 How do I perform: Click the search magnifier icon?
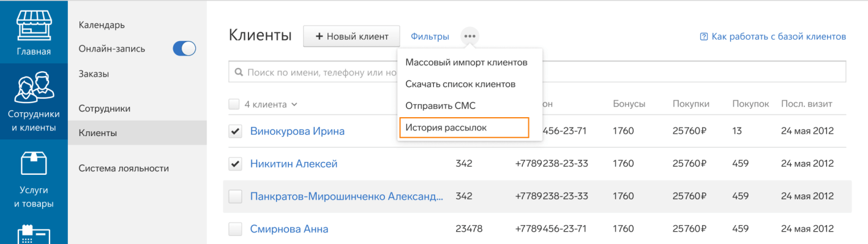click(239, 72)
